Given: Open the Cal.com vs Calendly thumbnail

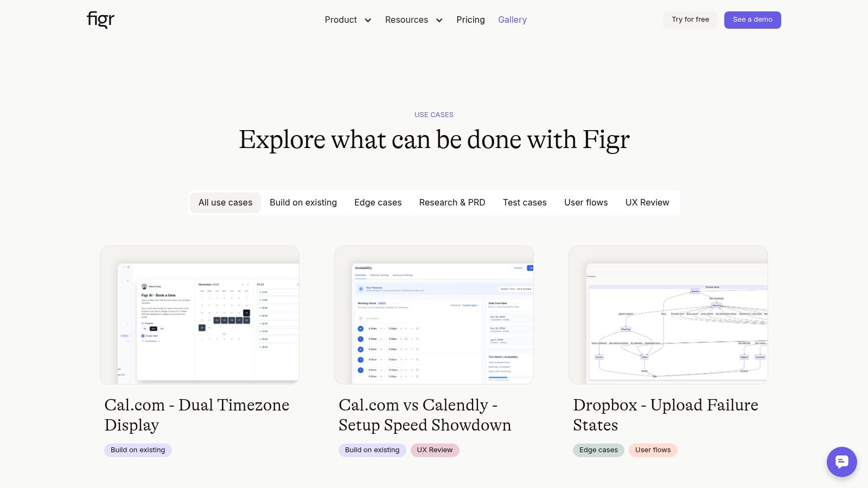Looking at the screenshot, I should [x=434, y=315].
